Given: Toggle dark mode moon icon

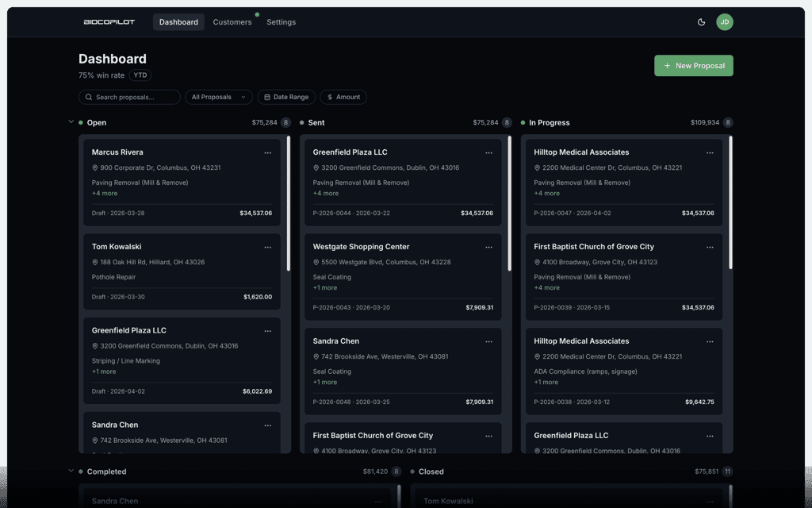Looking at the screenshot, I should pyautogui.click(x=701, y=21).
